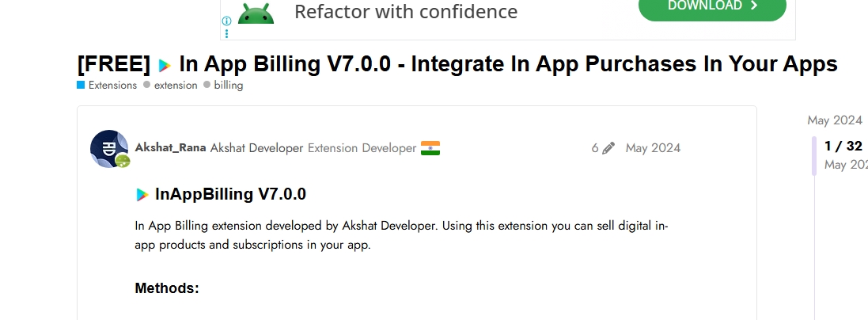Click the Play icon beside InAppBilling heading

142,194
